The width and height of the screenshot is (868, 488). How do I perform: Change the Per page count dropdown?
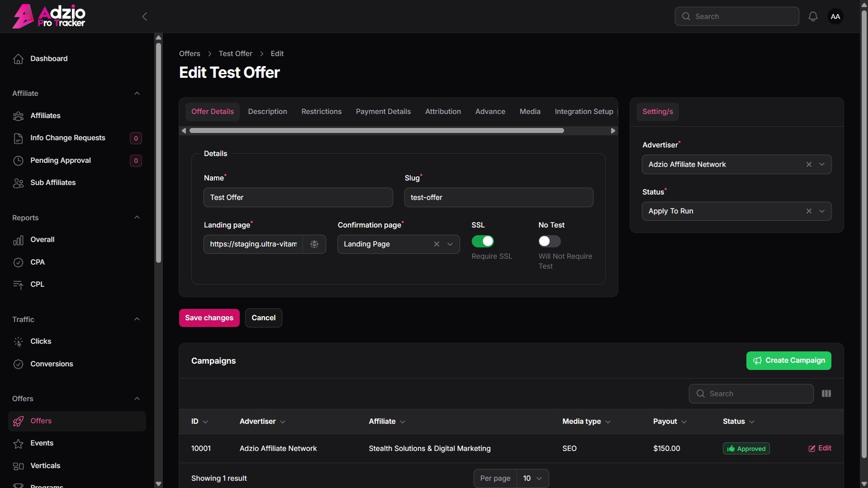pyautogui.click(x=532, y=479)
